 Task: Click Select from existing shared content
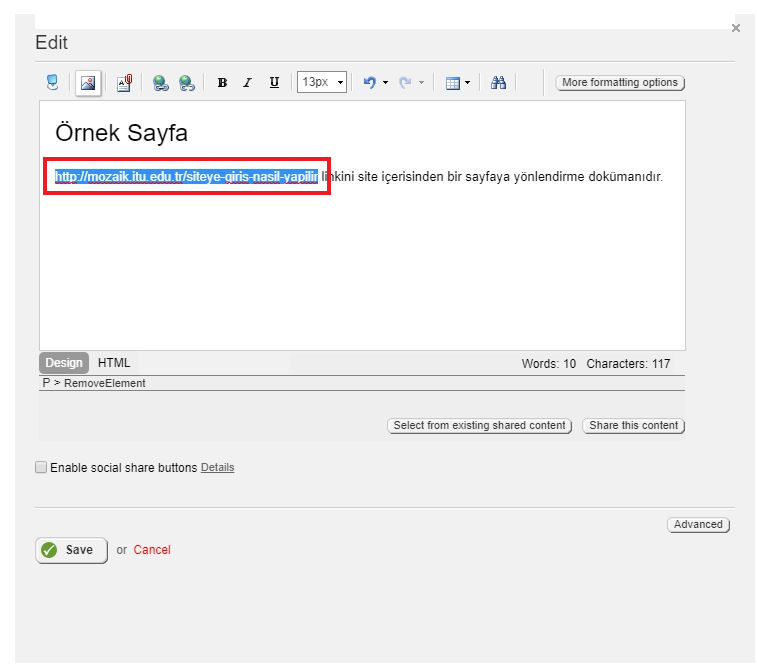(479, 426)
